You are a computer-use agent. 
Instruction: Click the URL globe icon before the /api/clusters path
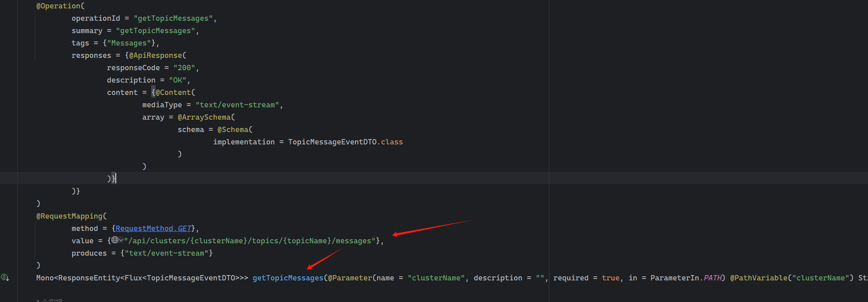click(115, 240)
